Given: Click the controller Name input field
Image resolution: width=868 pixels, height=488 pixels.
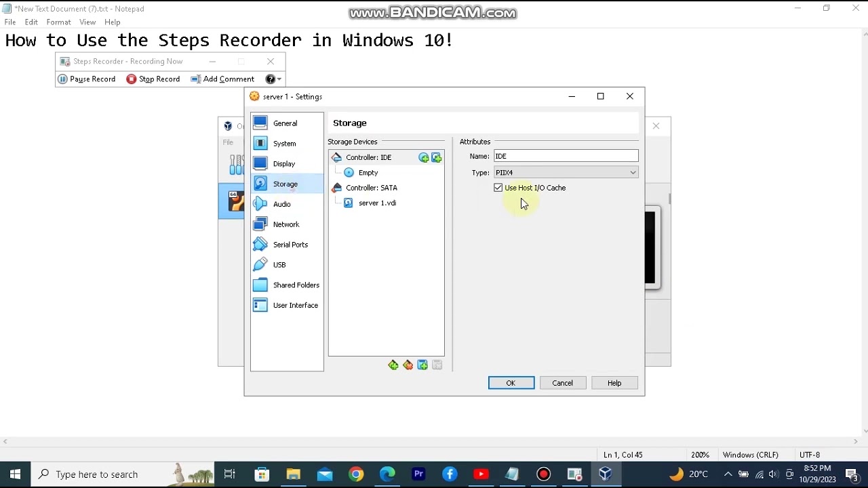Looking at the screenshot, I should point(566,157).
